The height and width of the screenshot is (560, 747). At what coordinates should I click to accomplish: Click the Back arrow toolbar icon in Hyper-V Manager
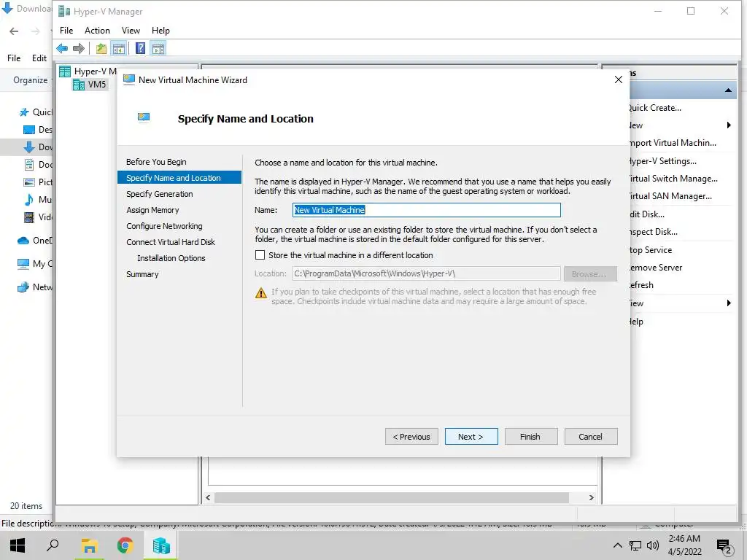tap(62, 48)
